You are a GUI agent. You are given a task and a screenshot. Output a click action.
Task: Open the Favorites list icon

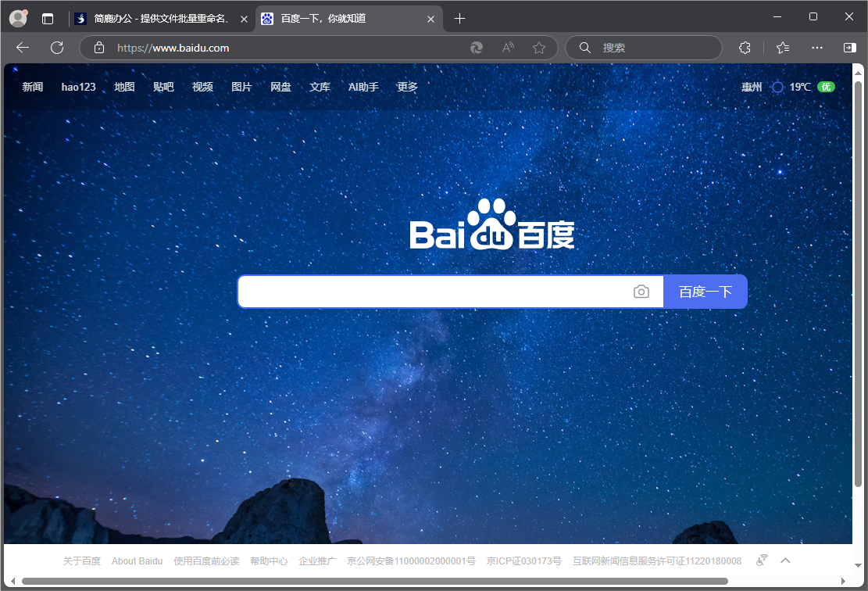(783, 48)
